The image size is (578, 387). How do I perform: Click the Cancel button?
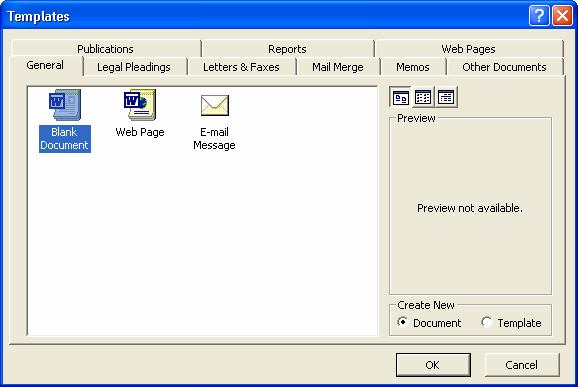click(x=522, y=365)
